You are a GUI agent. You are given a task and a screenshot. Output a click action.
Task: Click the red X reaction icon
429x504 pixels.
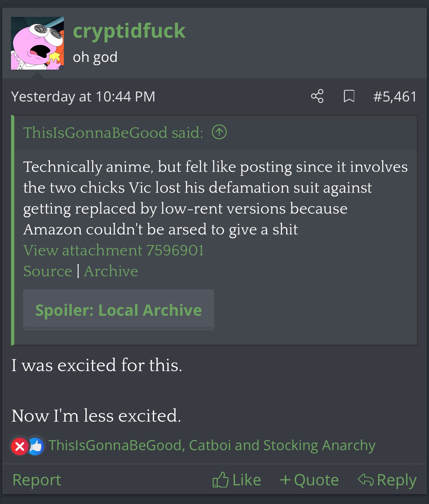pyautogui.click(x=20, y=446)
